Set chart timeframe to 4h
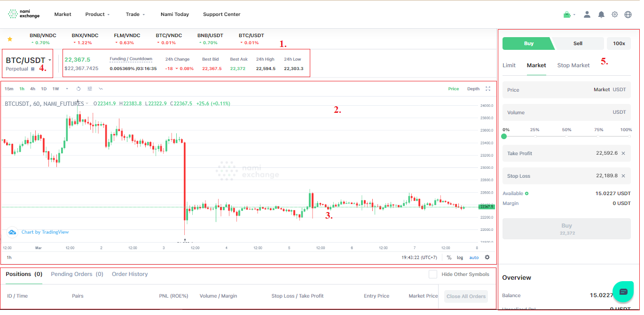Image resolution: width=644 pixels, height=315 pixels. [33, 89]
